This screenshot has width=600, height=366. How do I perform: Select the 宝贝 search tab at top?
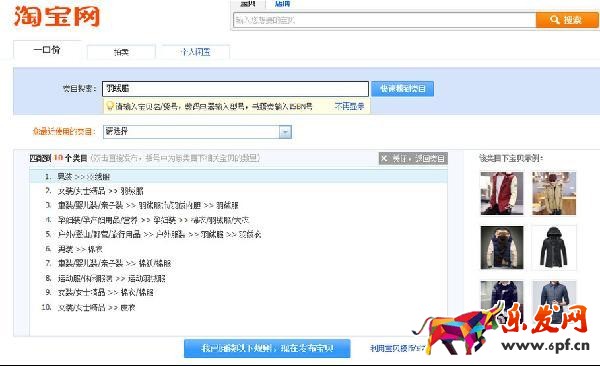(x=248, y=4)
